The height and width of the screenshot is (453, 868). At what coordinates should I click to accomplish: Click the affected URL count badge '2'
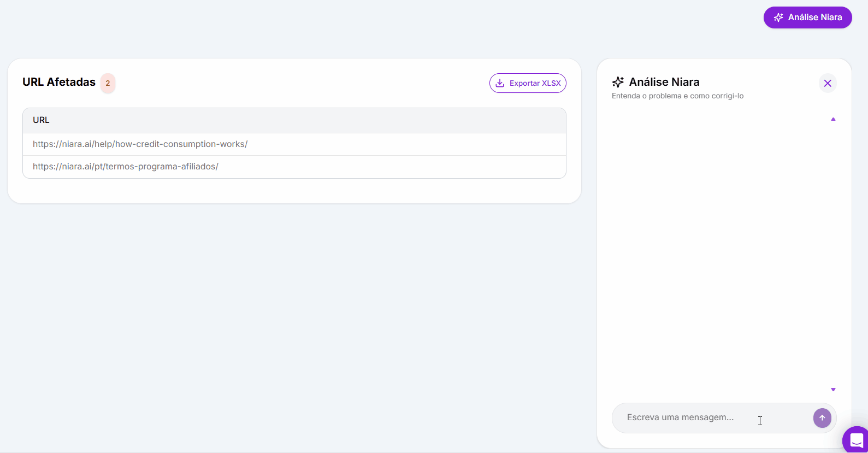108,83
